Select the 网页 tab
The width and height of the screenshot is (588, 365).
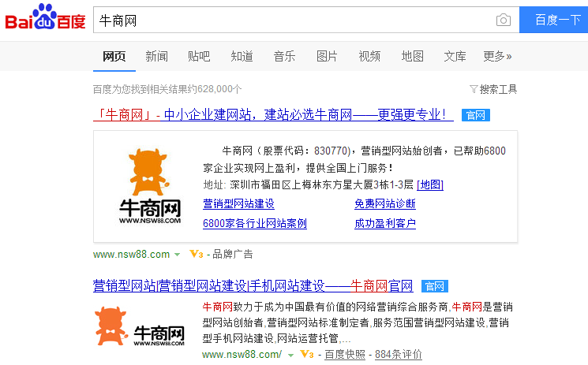coord(114,56)
